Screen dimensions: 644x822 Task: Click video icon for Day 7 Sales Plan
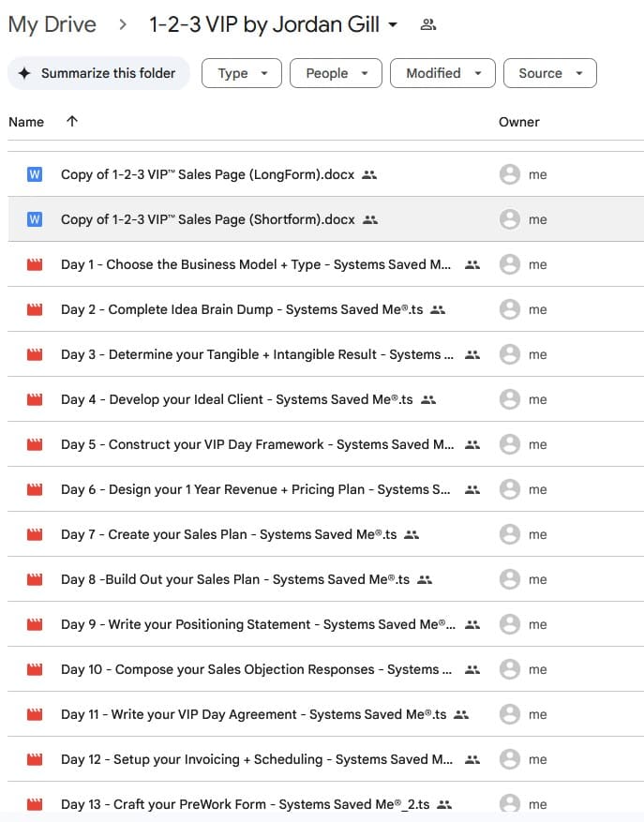[36, 534]
